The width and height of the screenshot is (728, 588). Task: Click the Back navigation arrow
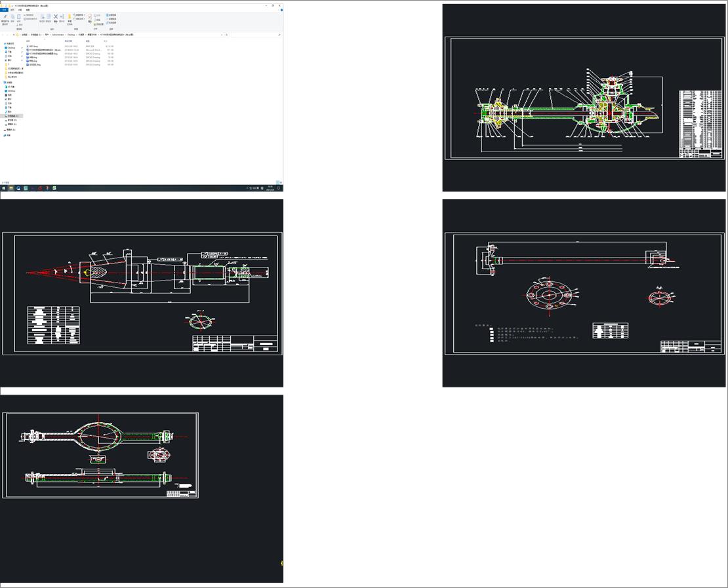(3, 35)
